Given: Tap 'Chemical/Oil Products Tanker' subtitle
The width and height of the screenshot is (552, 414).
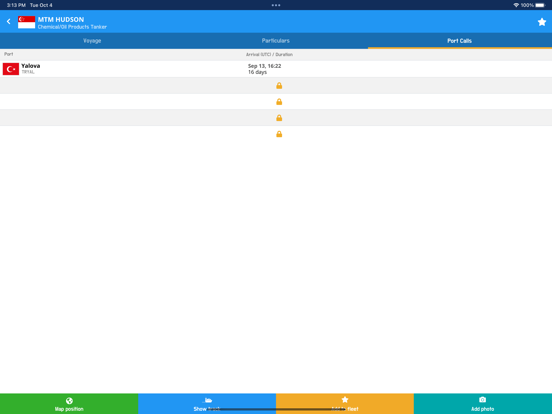Looking at the screenshot, I should point(72,27).
